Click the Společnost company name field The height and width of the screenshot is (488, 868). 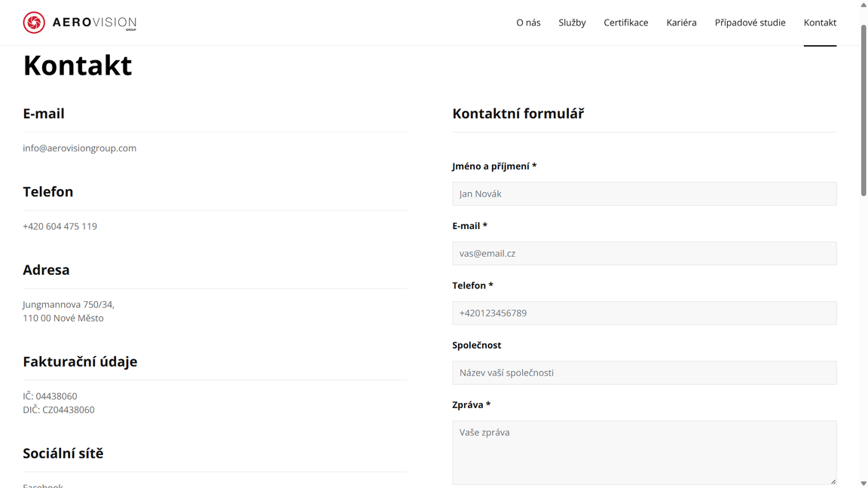click(x=644, y=372)
